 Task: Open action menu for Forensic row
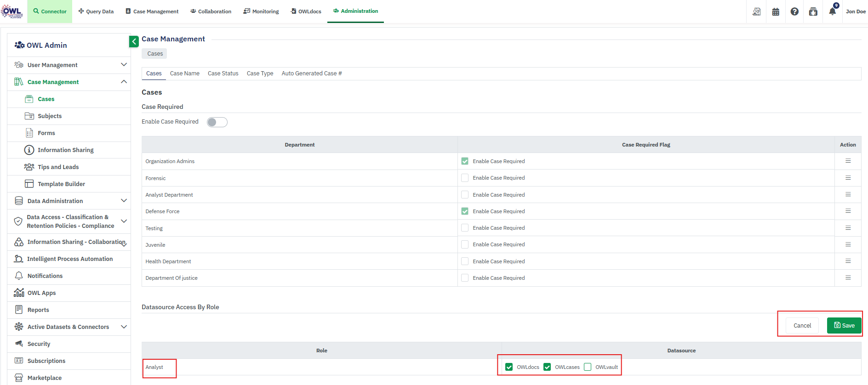848,178
